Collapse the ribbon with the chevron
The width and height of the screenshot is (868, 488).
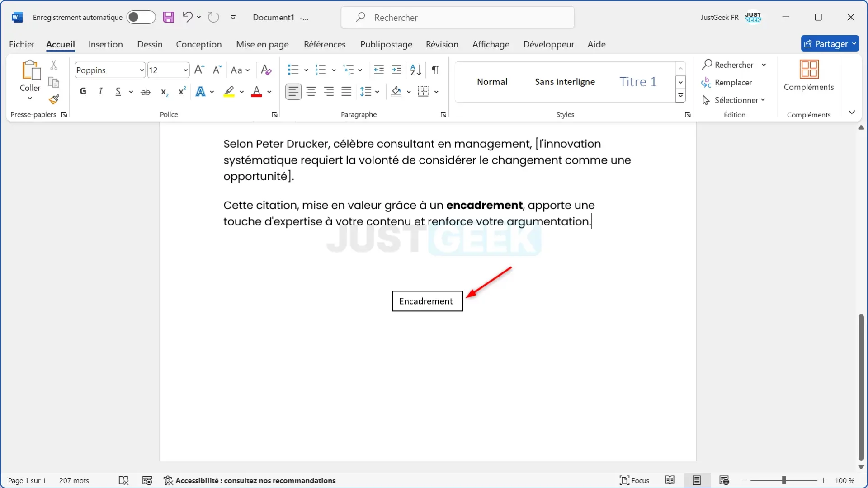[x=852, y=112]
